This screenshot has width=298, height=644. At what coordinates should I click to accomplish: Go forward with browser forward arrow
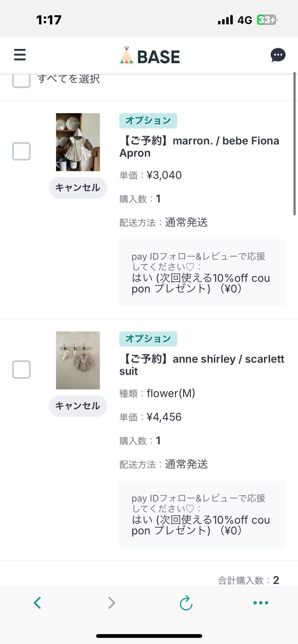(112, 603)
